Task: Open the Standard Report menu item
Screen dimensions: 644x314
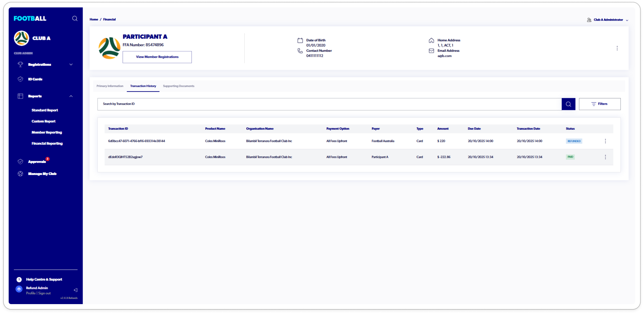Action: click(x=45, y=110)
